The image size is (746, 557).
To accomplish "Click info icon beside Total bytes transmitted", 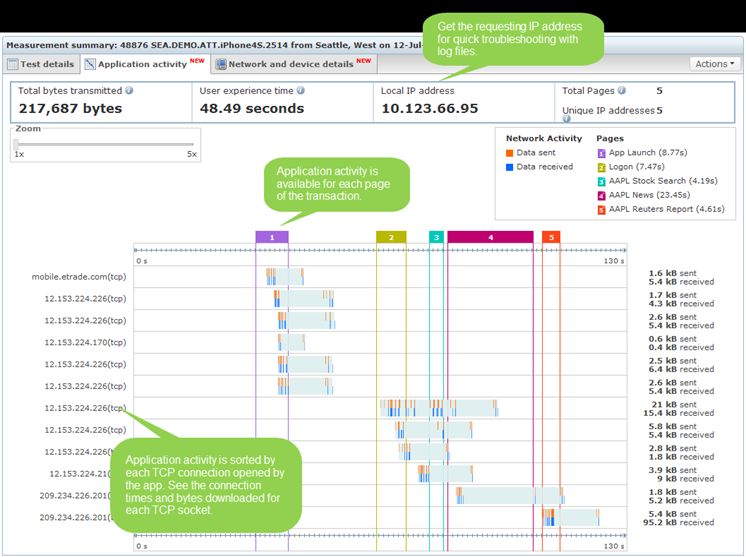I will pos(129,90).
